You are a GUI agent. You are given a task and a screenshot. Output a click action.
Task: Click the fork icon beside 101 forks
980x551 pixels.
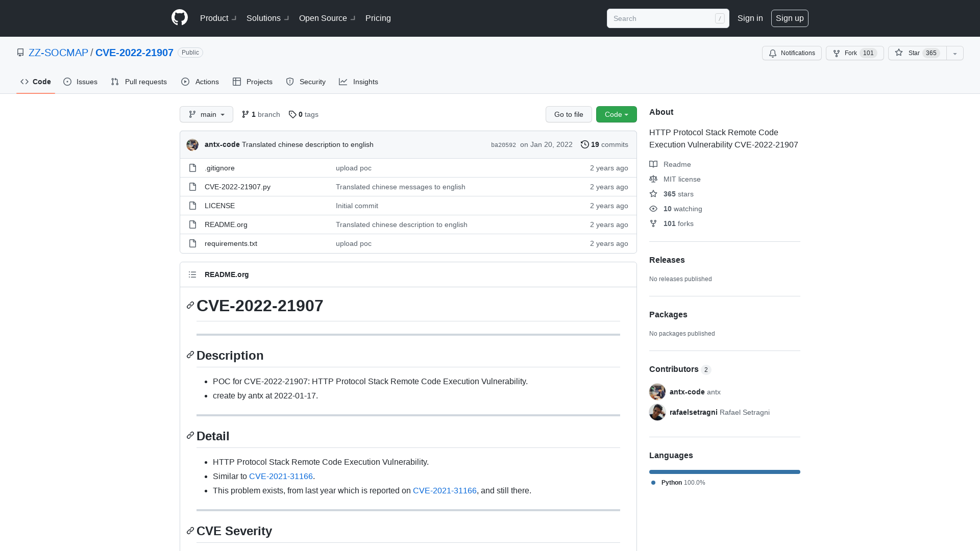(x=653, y=223)
